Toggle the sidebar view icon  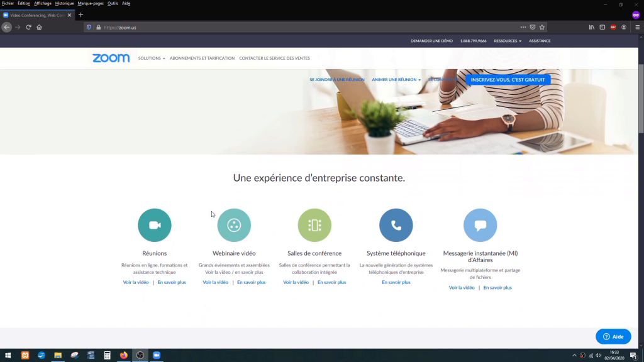click(x=602, y=27)
